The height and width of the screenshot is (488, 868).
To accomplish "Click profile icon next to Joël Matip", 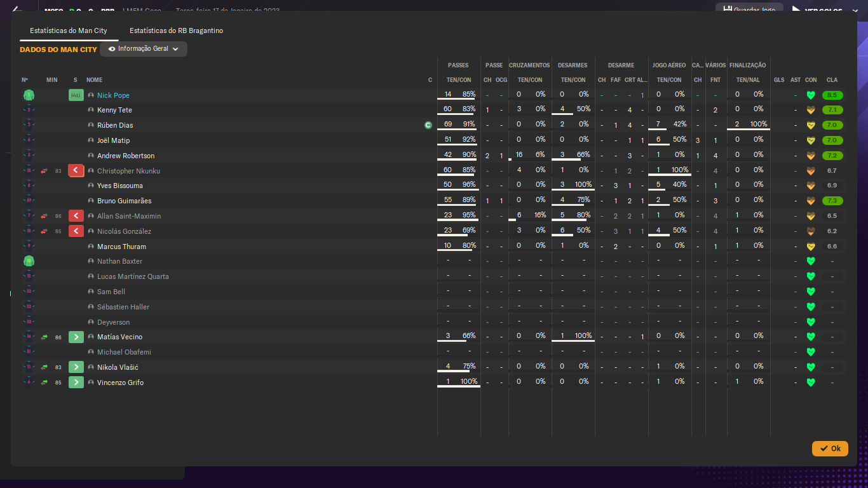I will click(91, 140).
